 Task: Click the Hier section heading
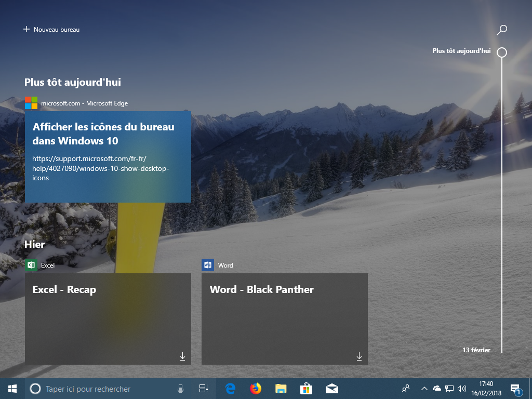pos(35,244)
